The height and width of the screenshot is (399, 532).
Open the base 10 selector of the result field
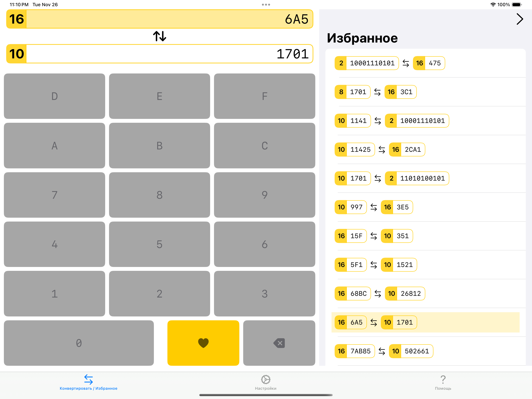[x=17, y=54]
